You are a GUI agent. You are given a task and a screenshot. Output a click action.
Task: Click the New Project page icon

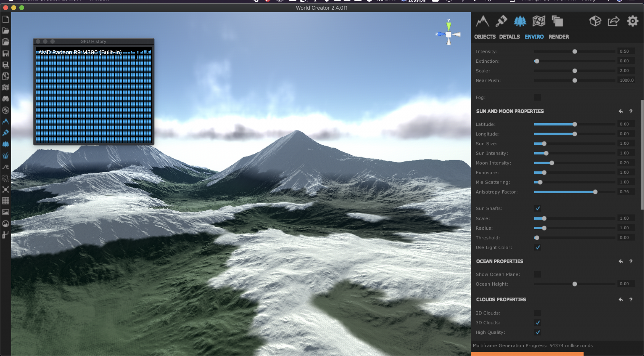(5, 20)
